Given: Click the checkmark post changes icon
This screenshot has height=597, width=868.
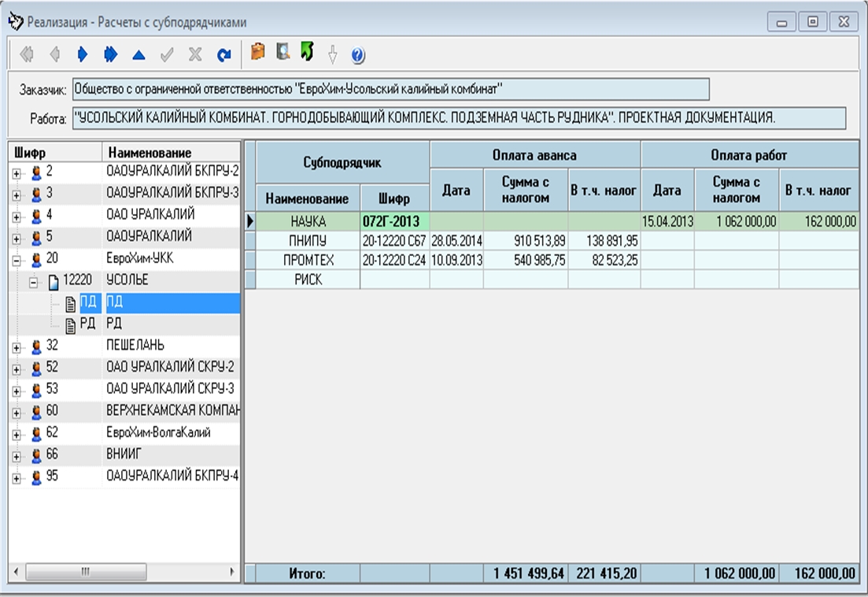Looking at the screenshot, I should pyautogui.click(x=167, y=54).
